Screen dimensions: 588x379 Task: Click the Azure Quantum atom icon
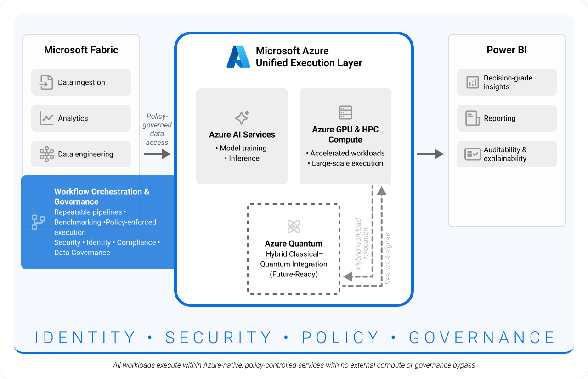click(x=294, y=226)
